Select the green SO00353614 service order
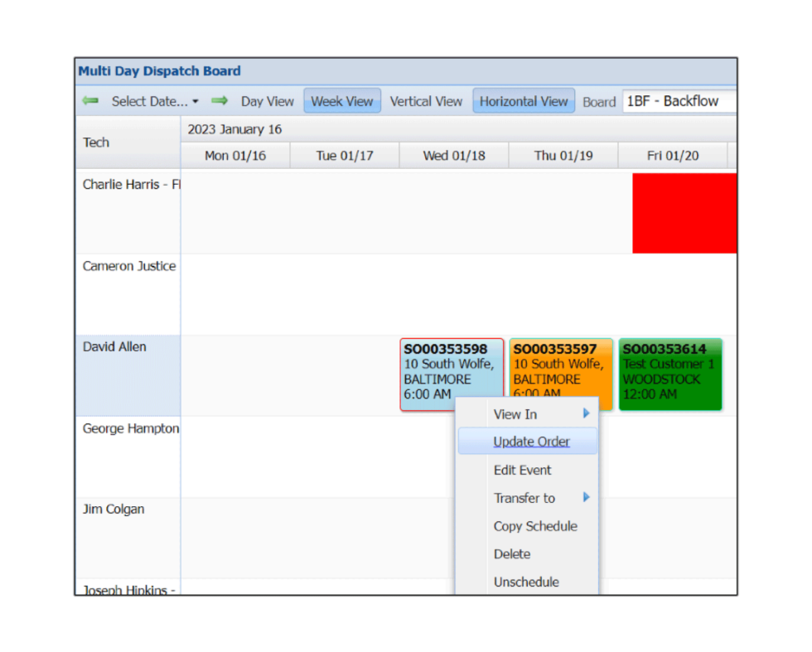This screenshot has height=652, width=812. coord(670,373)
